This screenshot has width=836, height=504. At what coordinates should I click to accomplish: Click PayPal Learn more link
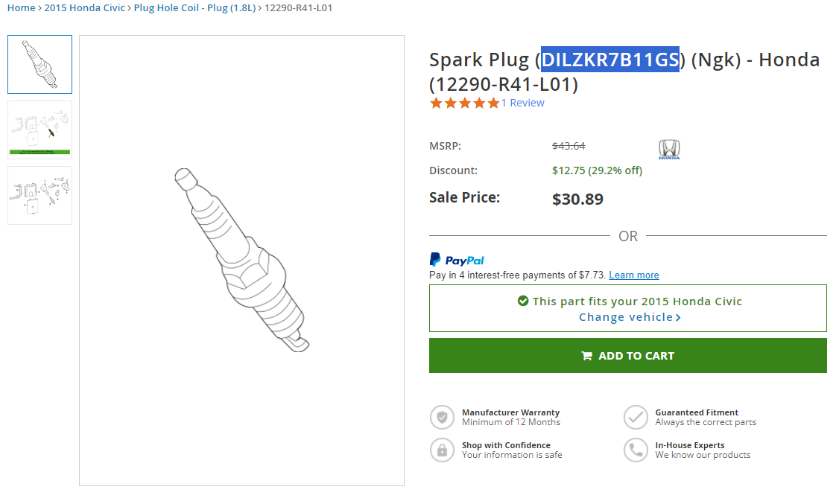[x=633, y=275]
